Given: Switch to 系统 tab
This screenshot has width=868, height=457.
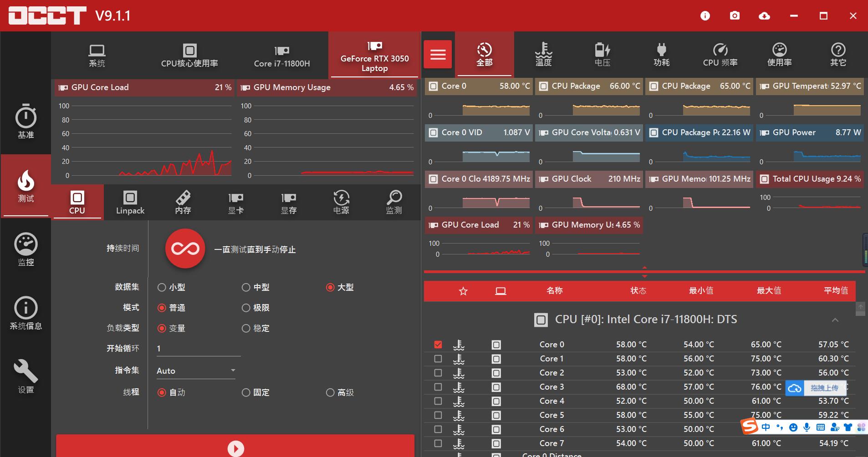Looking at the screenshot, I should (x=97, y=56).
